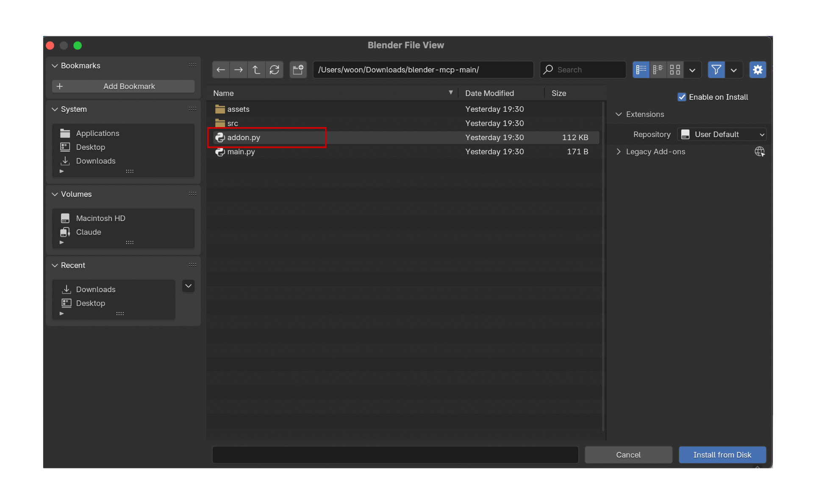Switch to vertical list display mode
This screenshot has height=504, width=816.
[641, 70]
